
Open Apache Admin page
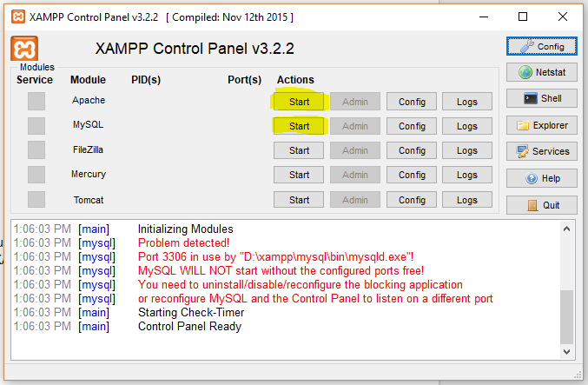(354, 102)
